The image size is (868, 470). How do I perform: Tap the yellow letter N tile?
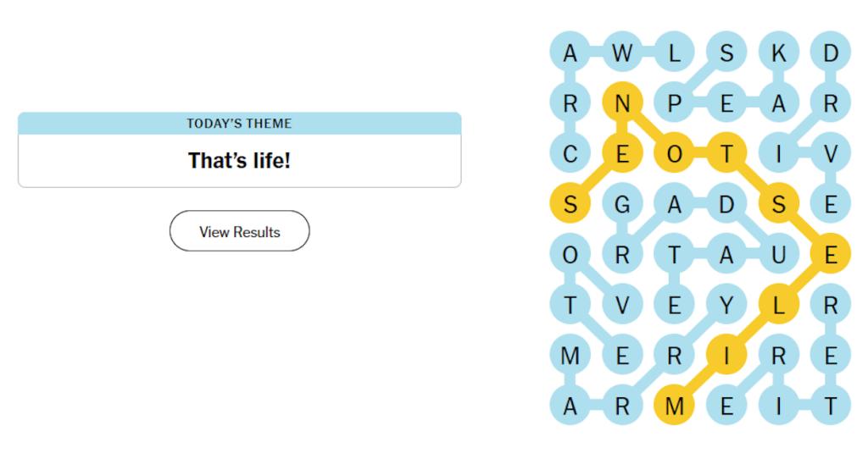622,102
